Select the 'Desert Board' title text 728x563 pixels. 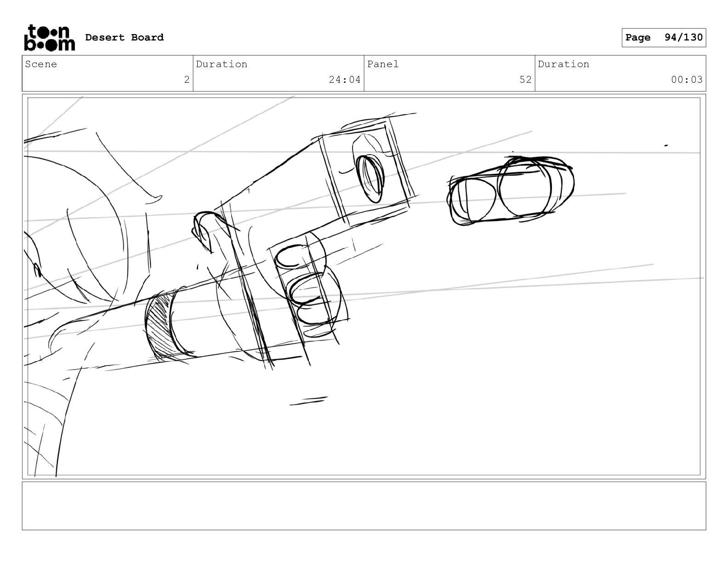(125, 37)
